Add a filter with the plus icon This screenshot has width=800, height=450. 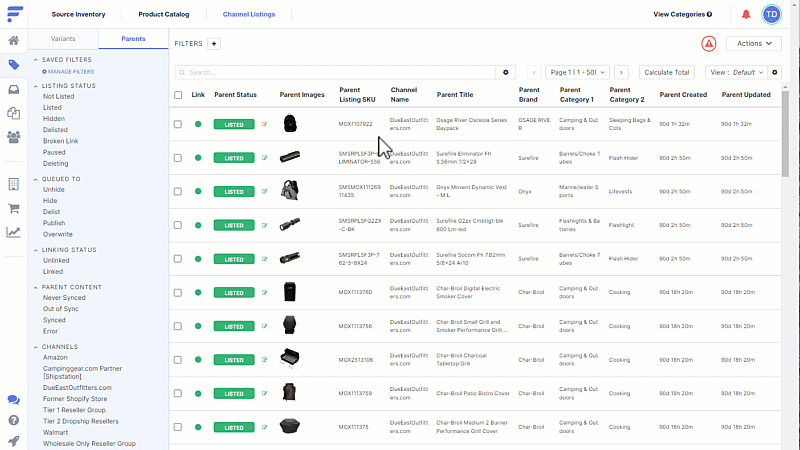coord(214,44)
